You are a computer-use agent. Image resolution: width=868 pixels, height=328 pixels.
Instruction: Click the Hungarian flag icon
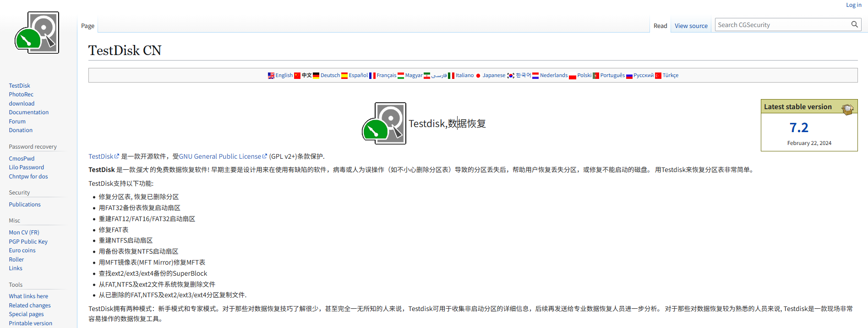coord(401,76)
